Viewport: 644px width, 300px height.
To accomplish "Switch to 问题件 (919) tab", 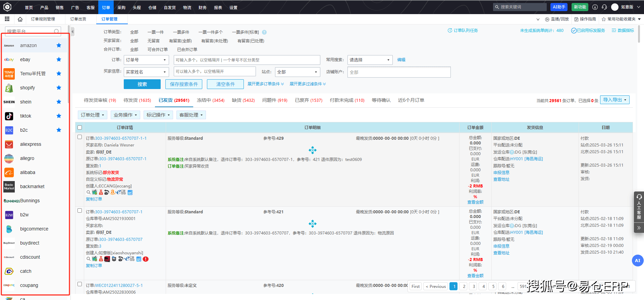I will 275,100.
